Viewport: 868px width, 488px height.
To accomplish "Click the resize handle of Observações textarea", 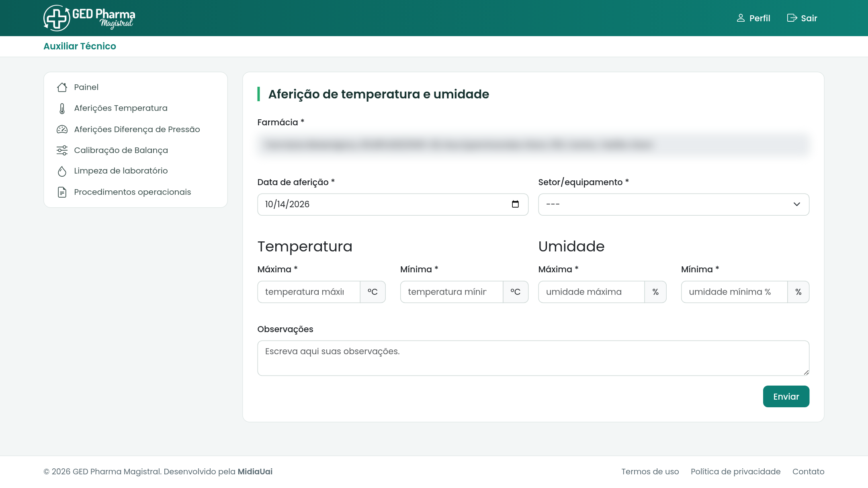I will pos(806,372).
